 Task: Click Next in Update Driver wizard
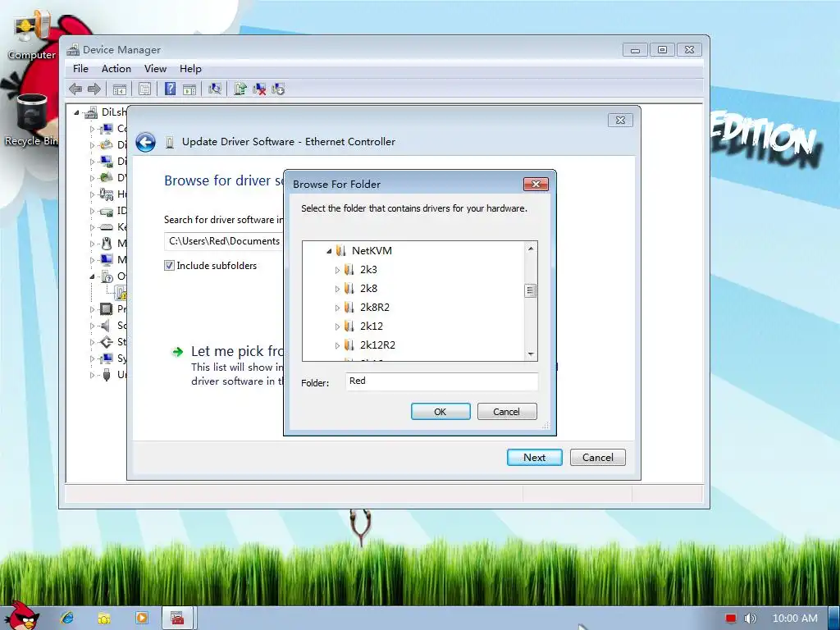pyautogui.click(x=535, y=458)
